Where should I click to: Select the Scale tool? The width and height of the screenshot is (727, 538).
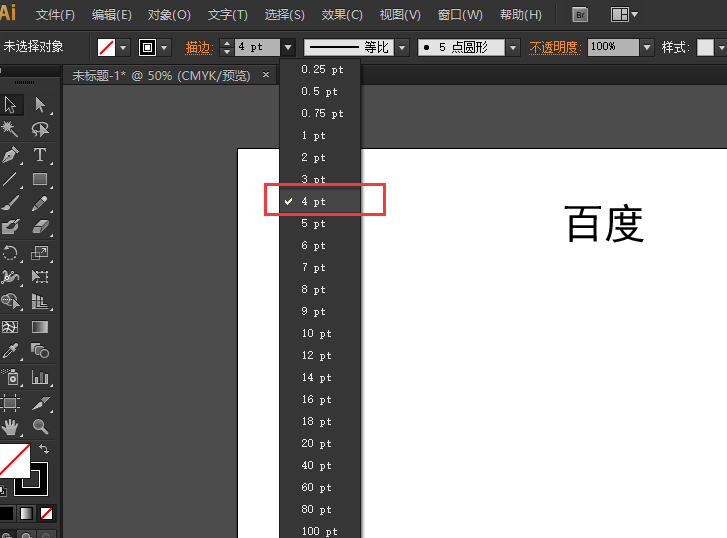(40, 253)
